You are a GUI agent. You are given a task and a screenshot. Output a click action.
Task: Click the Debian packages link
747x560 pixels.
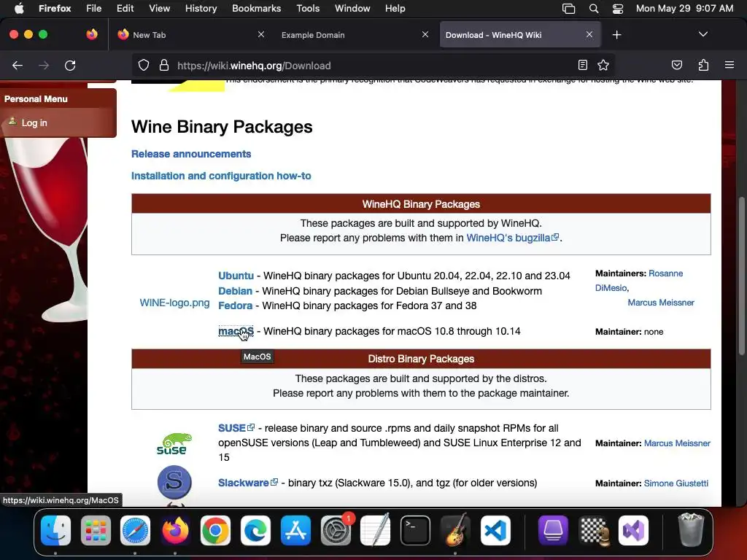click(235, 291)
